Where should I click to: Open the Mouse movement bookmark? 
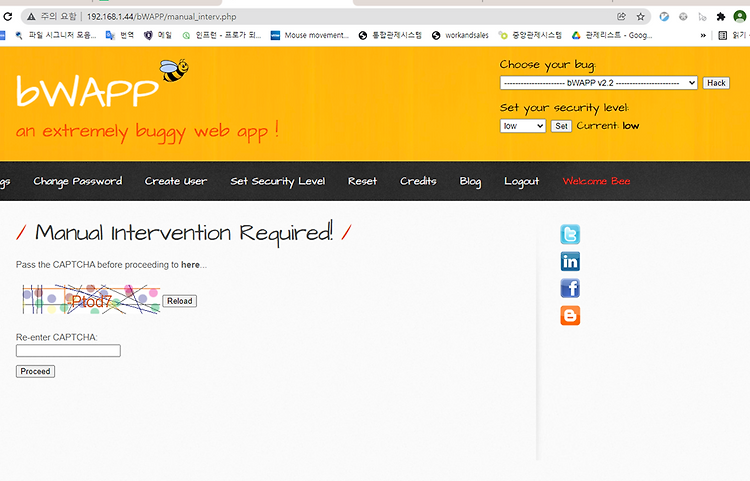309,35
